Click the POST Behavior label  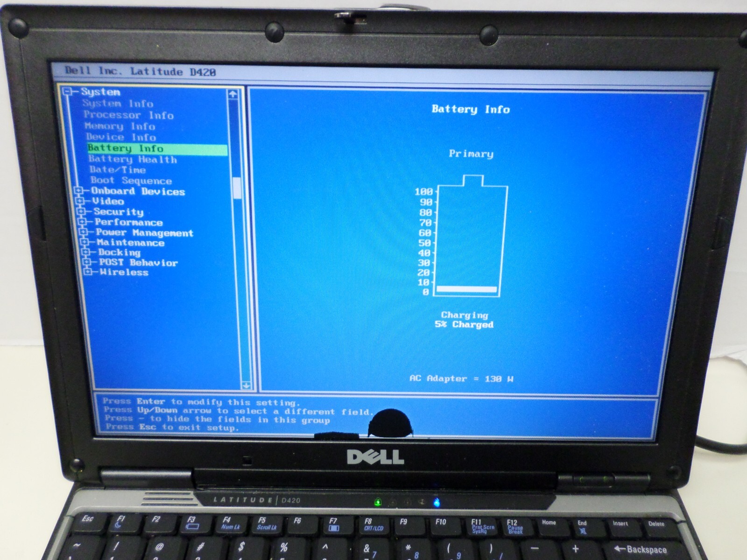[139, 263]
